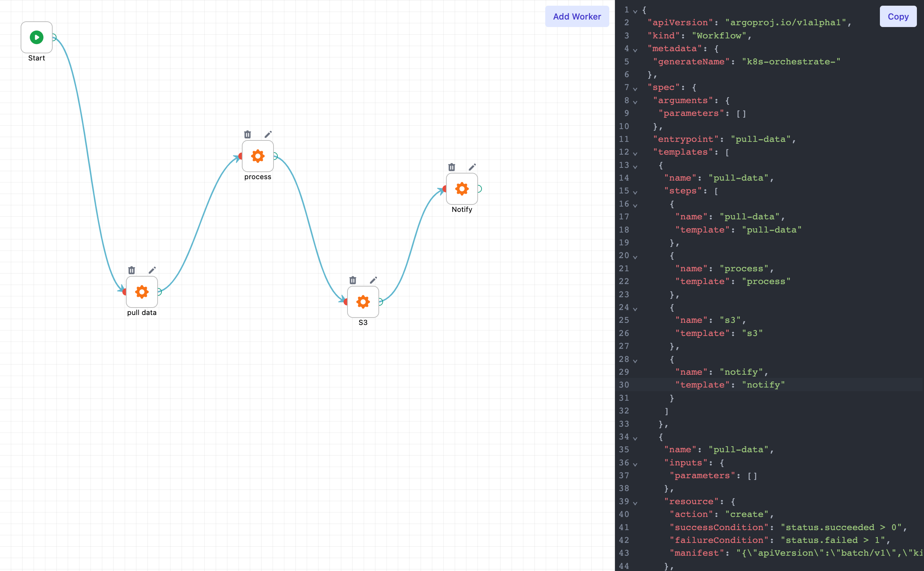Collapse the resource block at line 39

pyautogui.click(x=635, y=503)
